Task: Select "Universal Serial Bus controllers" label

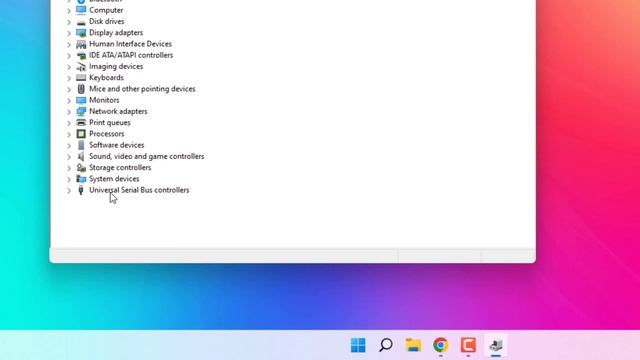Action: (x=139, y=190)
